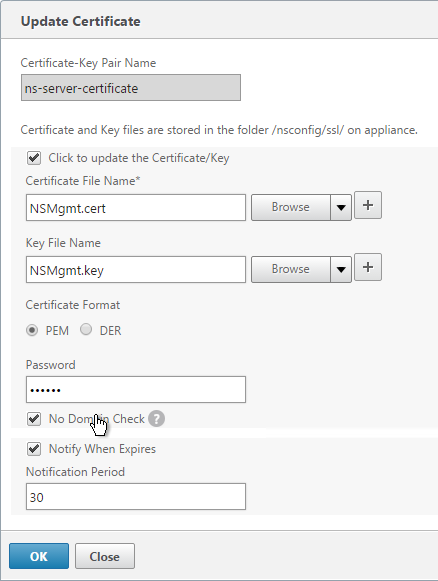
Task: Click the Notification Period field
Action: point(136,497)
